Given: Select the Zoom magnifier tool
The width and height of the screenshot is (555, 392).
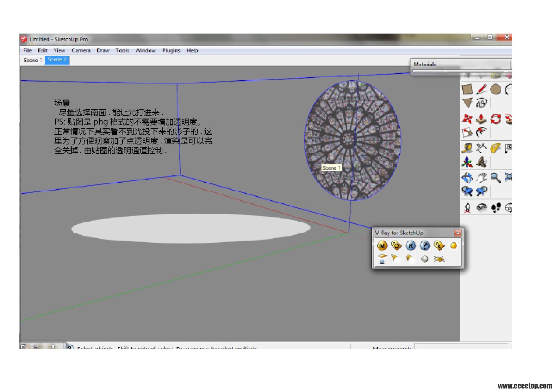Looking at the screenshot, I should click(496, 178).
